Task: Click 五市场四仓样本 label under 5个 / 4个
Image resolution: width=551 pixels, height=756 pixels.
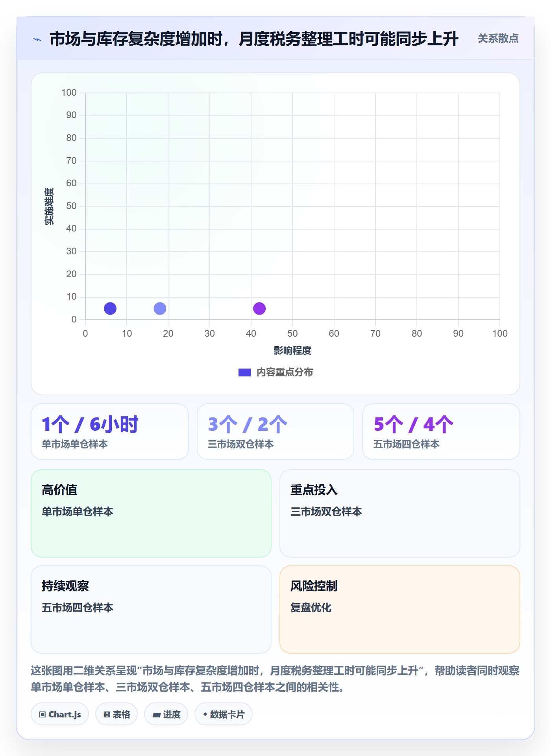Action: pyautogui.click(x=407, y=444)
